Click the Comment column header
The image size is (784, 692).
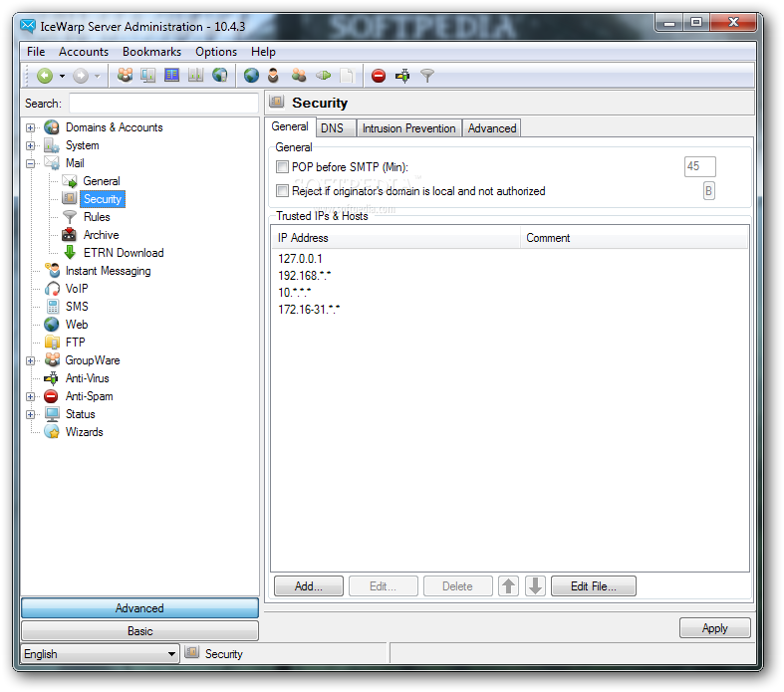634,238
